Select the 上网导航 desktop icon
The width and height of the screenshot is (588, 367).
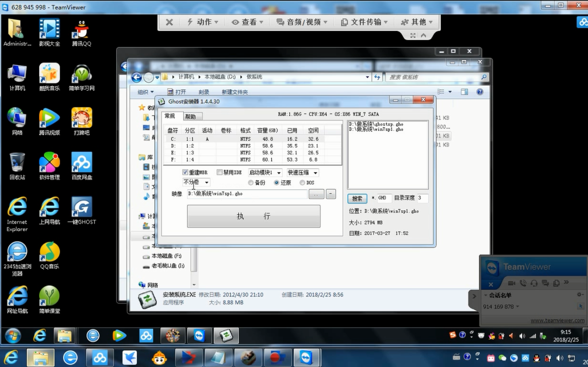tap(49, 211)
